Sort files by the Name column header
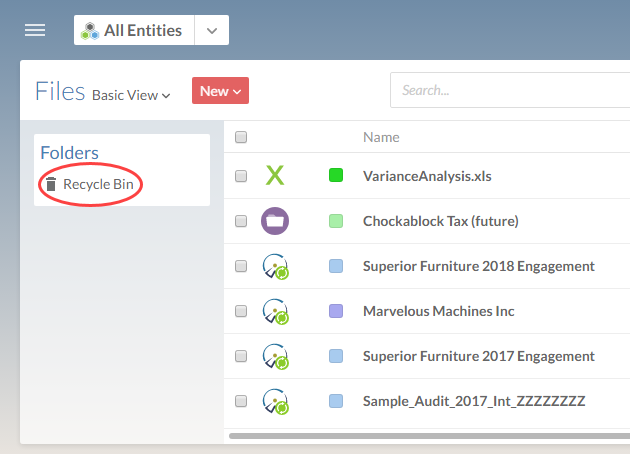Image resolution: width=630 pixels, height=454 pixels. [x=381, y=137]
